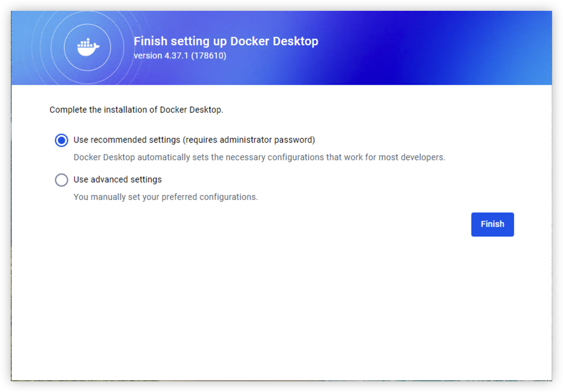The height and width of the screenshot is (392, 563).
Task: Click "You manually set your preferred configurations." text
Action: click(x=166, y=197)
